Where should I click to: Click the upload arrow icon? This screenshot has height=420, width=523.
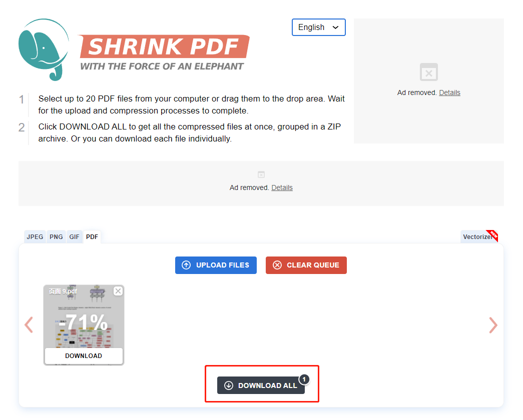[x=186, y=265]
